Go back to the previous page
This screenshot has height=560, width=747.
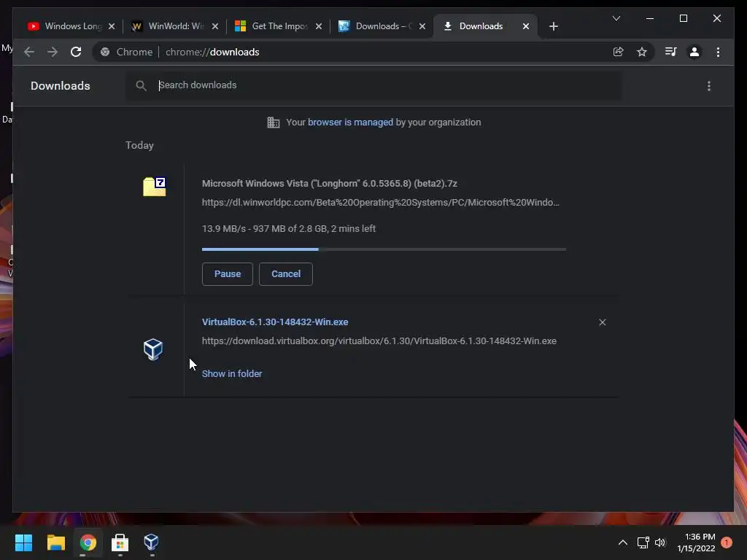(29, 52)
